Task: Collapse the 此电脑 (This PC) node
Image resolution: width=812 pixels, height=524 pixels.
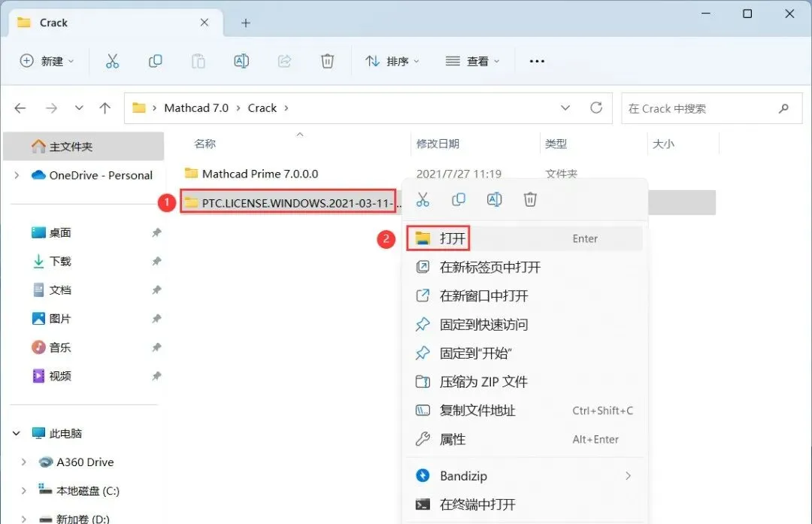Action: pyautogui.click(x=17, y=433)
